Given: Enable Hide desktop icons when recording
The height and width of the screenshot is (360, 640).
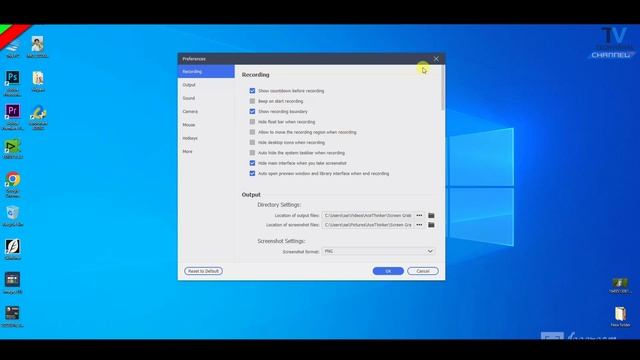Looking at the screenshot, I should (x=252, y=142).
